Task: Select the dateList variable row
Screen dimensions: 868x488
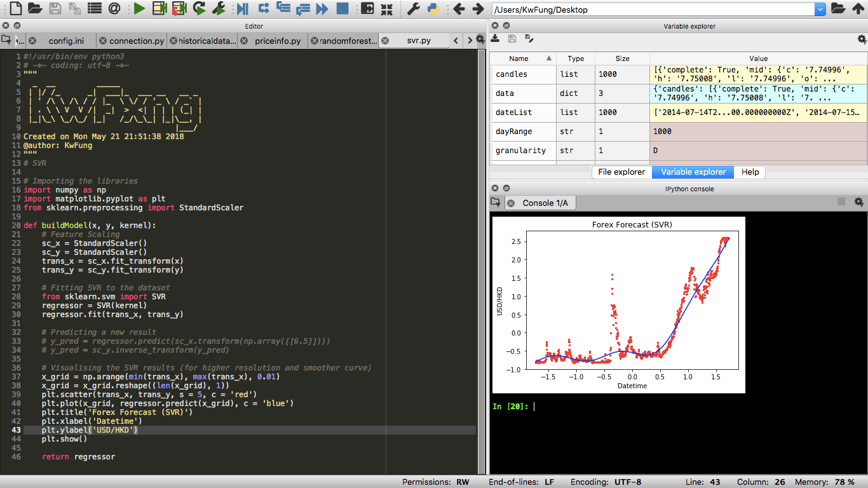Action: (x=513, y=112)
